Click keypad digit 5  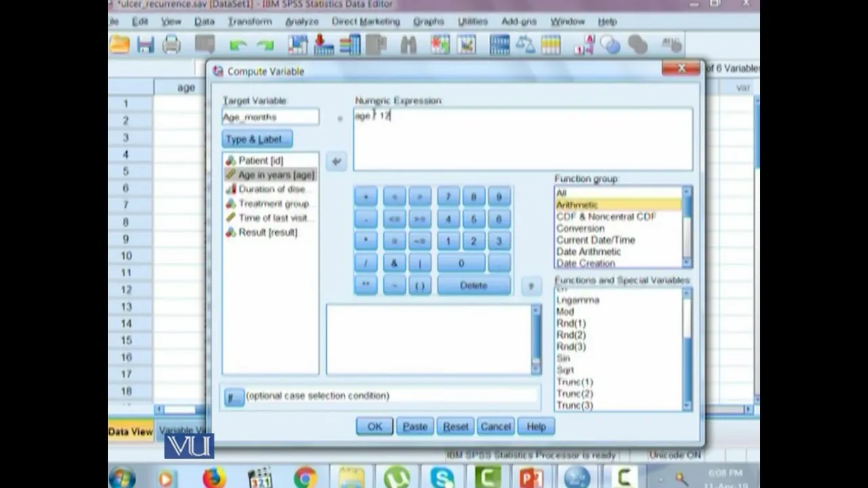coord(473,219)
